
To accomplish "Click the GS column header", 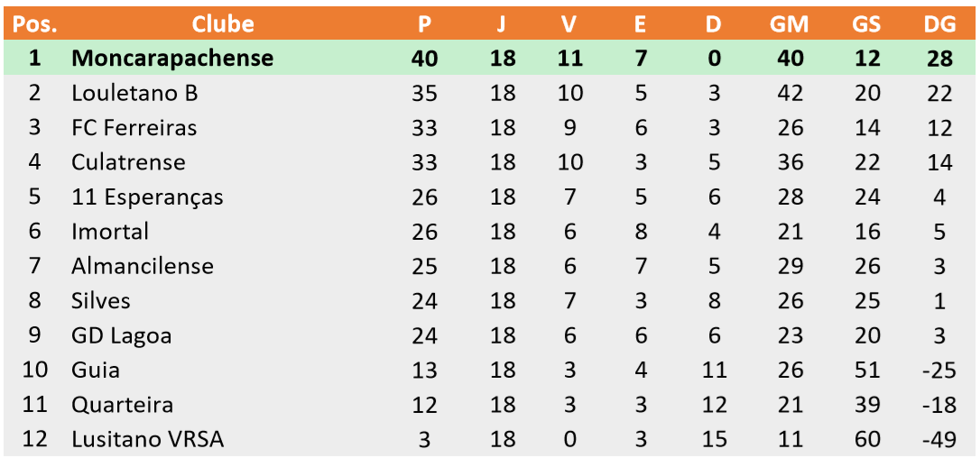I will 866,24.
